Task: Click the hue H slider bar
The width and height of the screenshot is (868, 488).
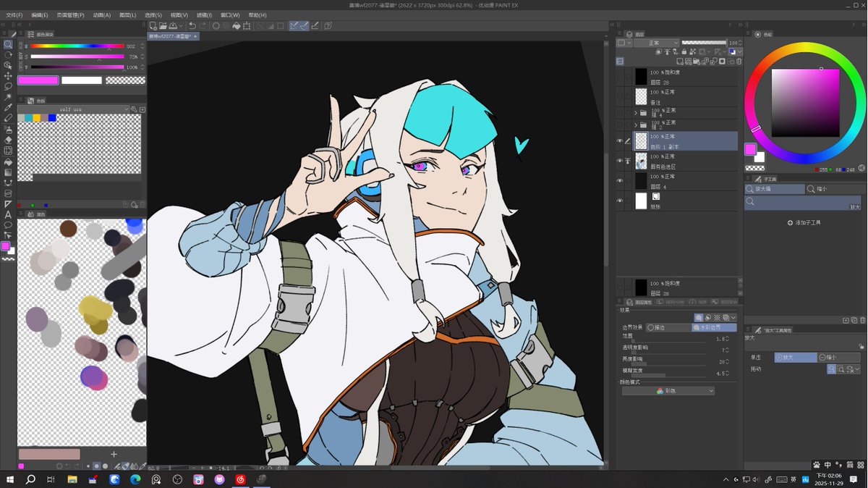Action: click(77, 46)
